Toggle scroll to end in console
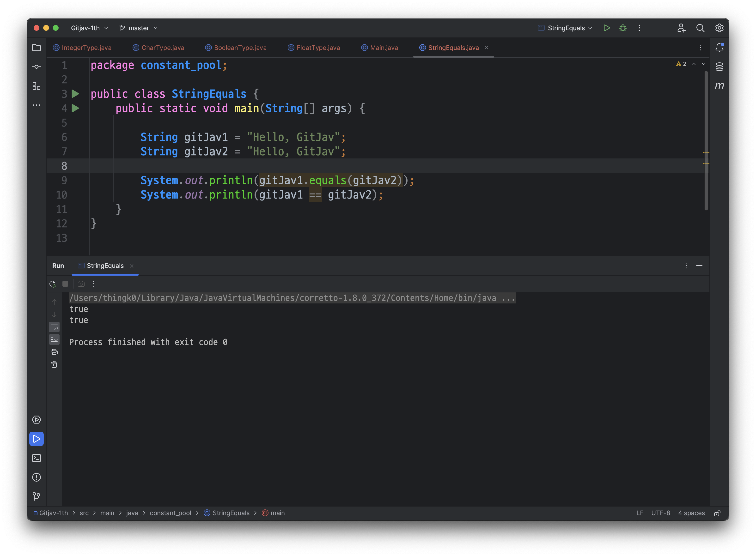Viewport: 756px width, 556px height. pos(54,339)
